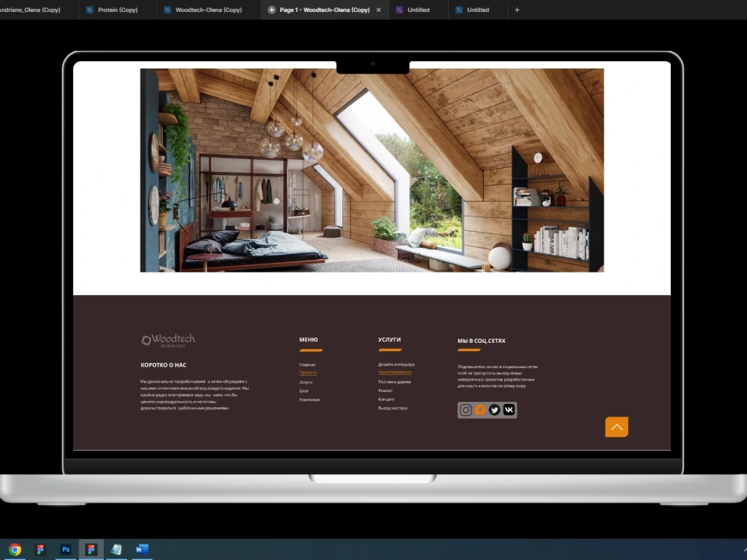Click the Twitter icon in footer

[495, 409]
